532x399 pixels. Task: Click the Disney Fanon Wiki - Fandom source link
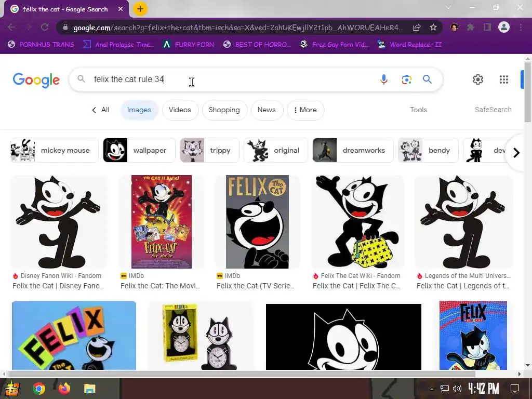coord(57,276)
